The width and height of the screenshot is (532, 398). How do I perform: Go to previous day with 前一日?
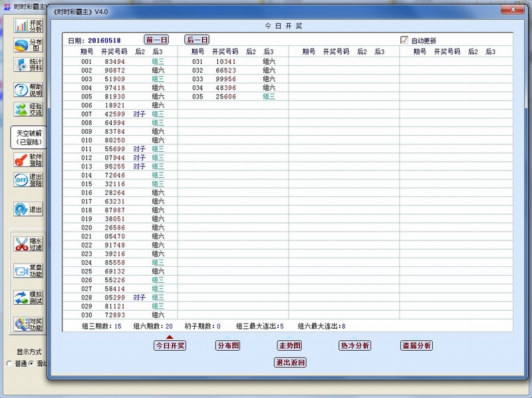point(156,40)
